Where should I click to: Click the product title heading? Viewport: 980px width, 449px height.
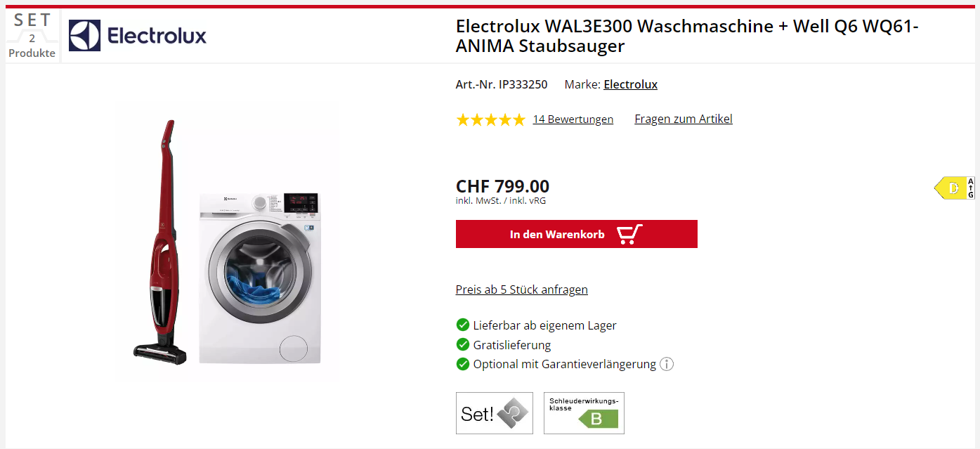click(x=687, y=37)
